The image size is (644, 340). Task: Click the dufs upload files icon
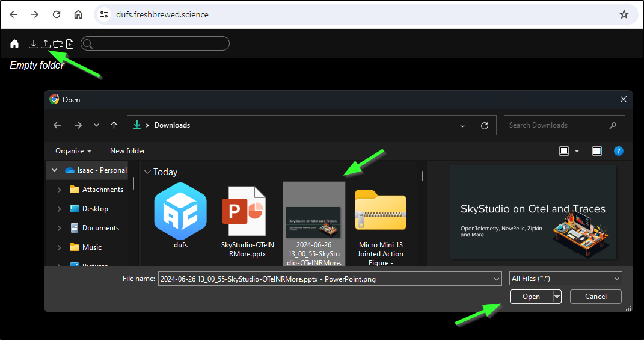[46, 43]
